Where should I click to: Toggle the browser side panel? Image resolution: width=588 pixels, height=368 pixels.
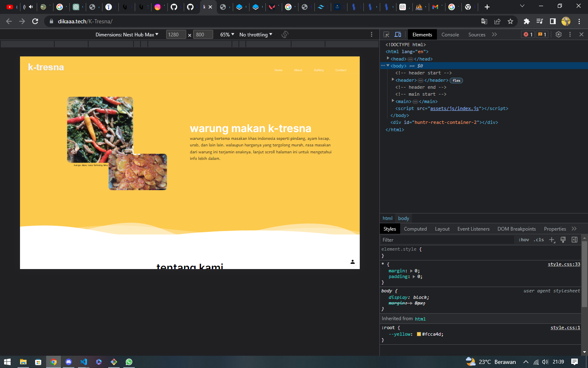tap(553, 21)
